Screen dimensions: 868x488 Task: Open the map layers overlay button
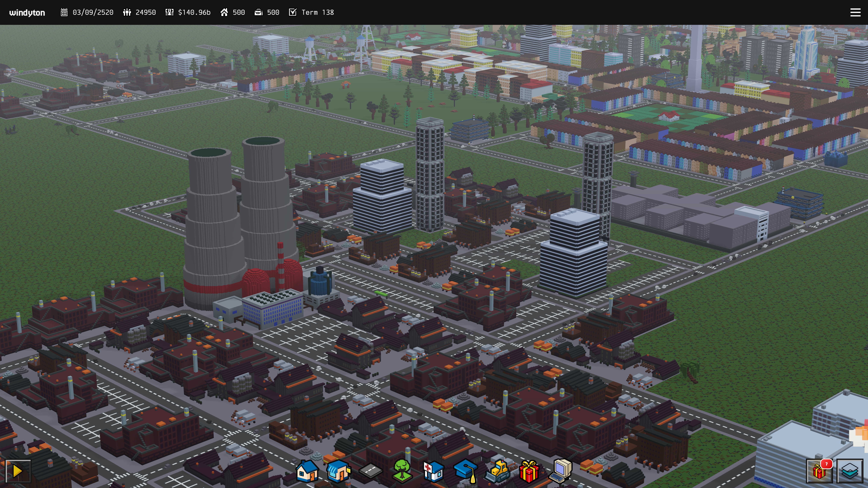click(849, 471)
